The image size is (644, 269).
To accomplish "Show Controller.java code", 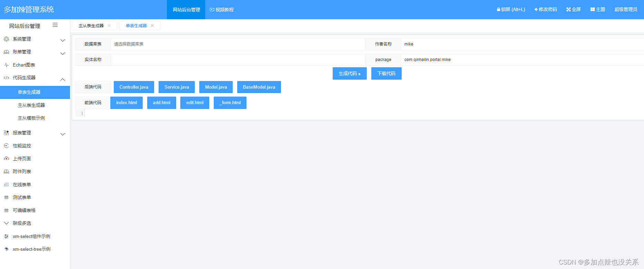I will click(x=134, y=87).
